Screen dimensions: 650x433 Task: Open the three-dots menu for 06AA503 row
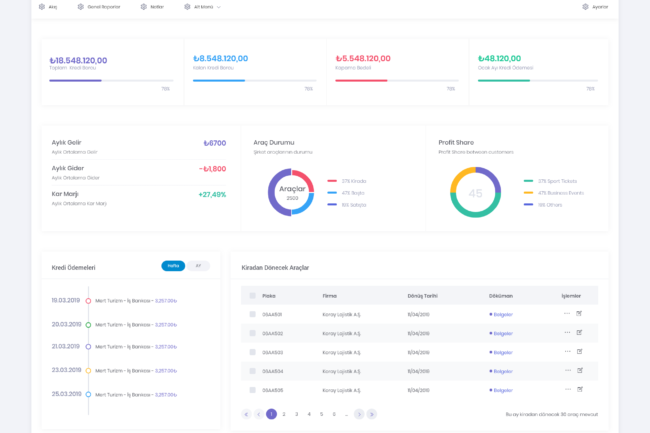coord(567,352)
